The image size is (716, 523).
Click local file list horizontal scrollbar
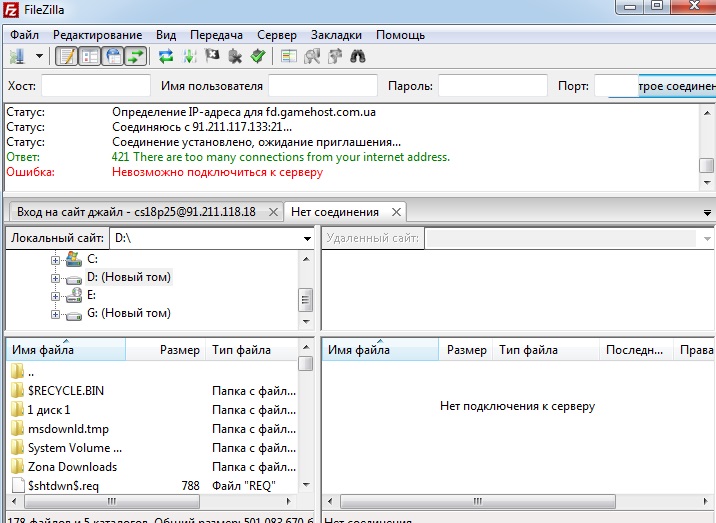point(112,502)
